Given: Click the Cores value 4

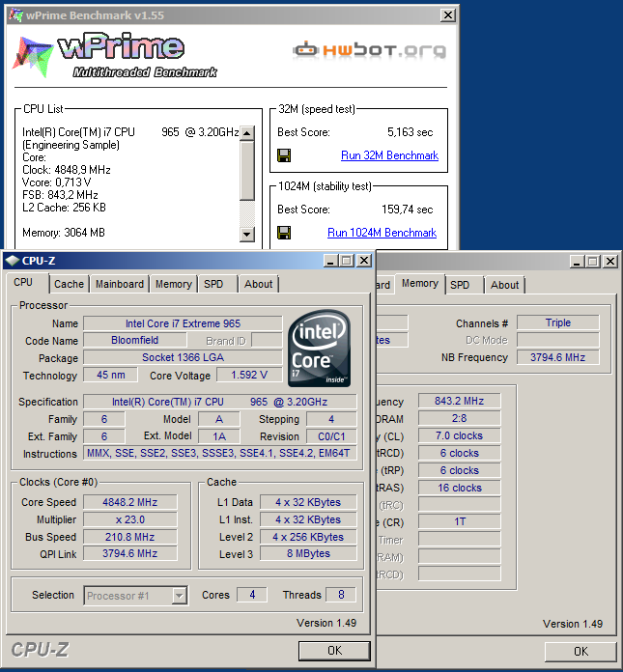Looking at the screenshot, I should (x=252, y=595).
